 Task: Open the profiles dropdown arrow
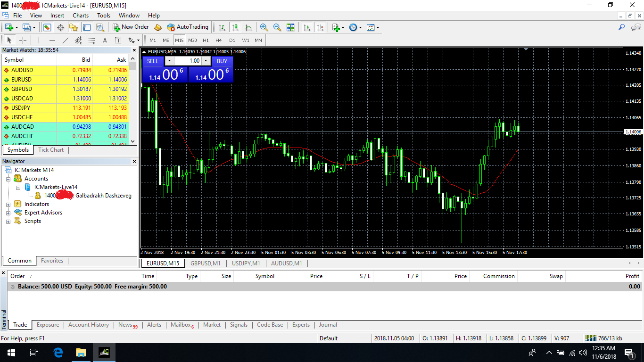(34, 27)
